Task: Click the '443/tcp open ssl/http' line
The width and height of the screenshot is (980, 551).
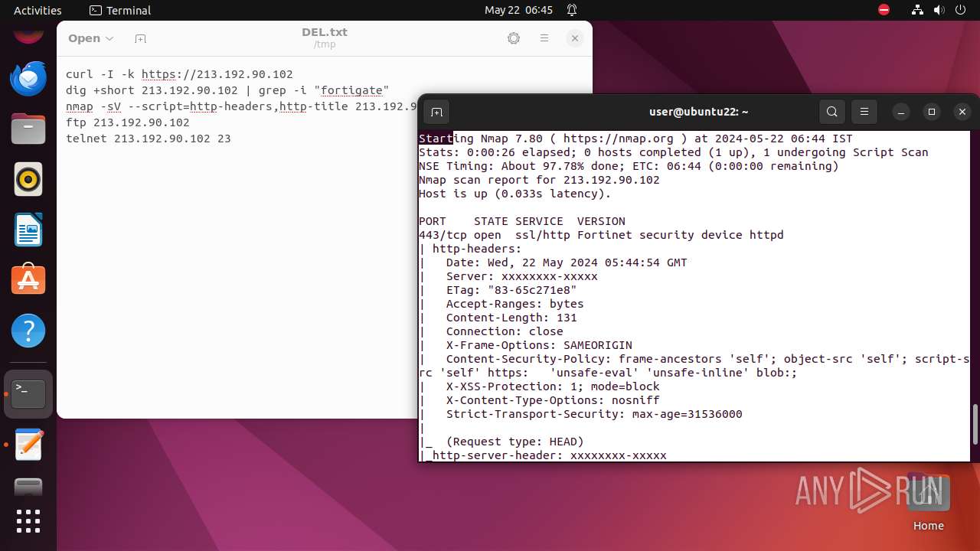Action: [x=601, y=235]
